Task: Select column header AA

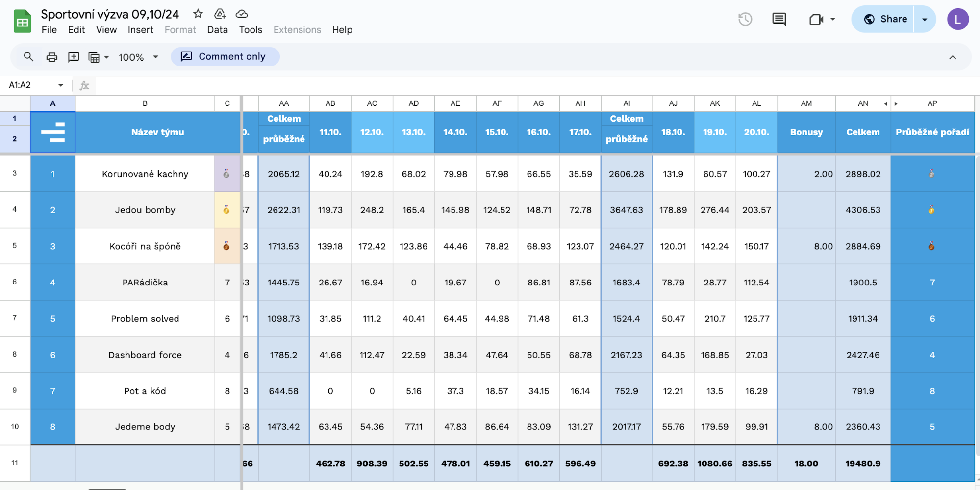Action: [x=284, y=103]
